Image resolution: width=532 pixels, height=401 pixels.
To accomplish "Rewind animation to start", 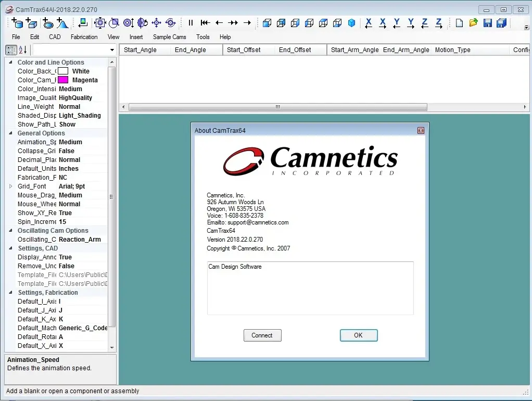I will point(205,23).
